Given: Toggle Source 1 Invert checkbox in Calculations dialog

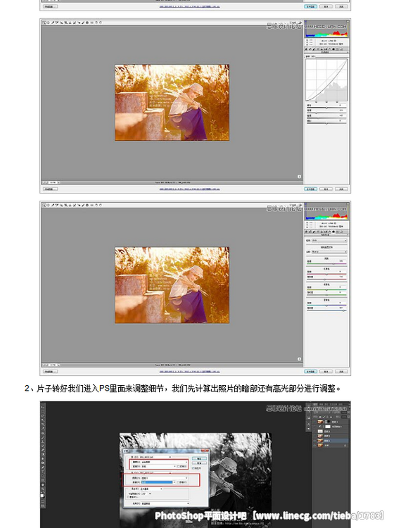Looking at the screenshot, I should [179, 466].
